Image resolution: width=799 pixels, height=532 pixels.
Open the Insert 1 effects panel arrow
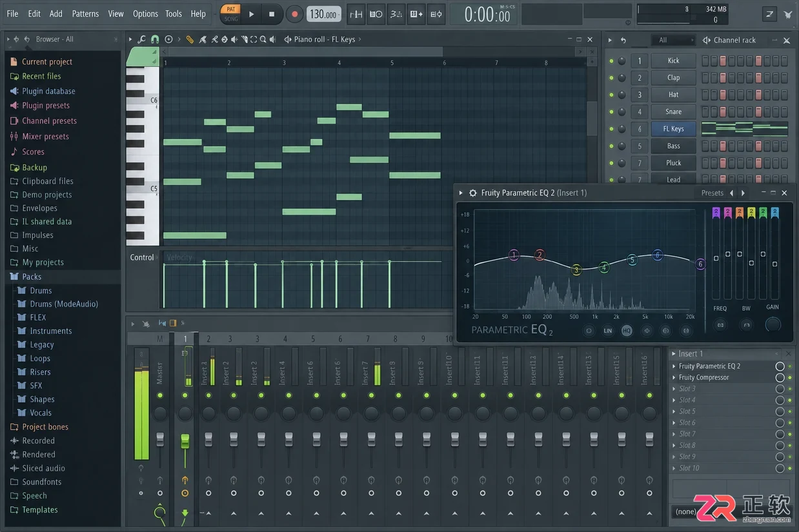coord(674,354)
